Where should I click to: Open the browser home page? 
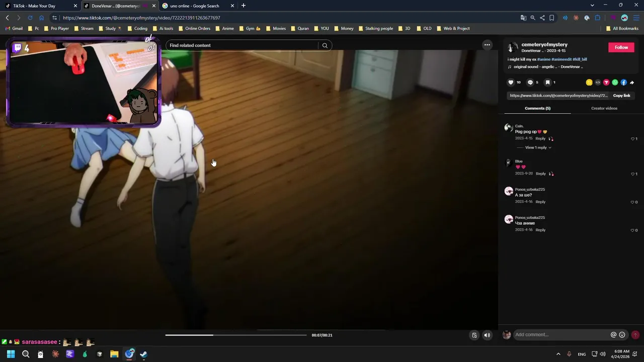click(42, 18)
